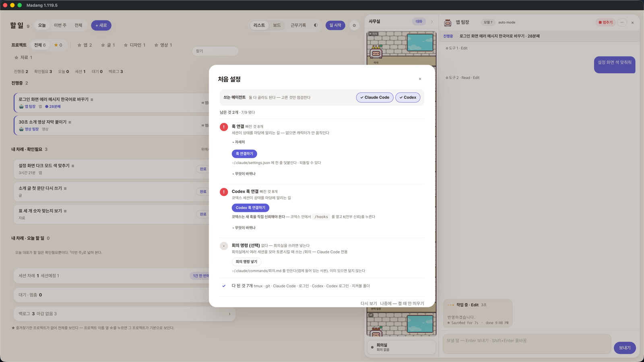This screenshot has height=362, width=644.
Task: Toggle the Claude Code agent chip
Action: tap(375, 97)
